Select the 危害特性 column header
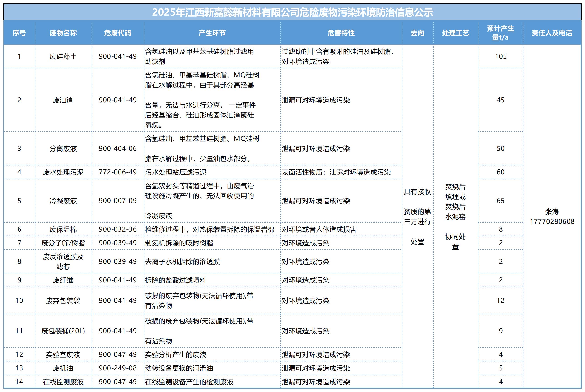 tap(341, 33)
